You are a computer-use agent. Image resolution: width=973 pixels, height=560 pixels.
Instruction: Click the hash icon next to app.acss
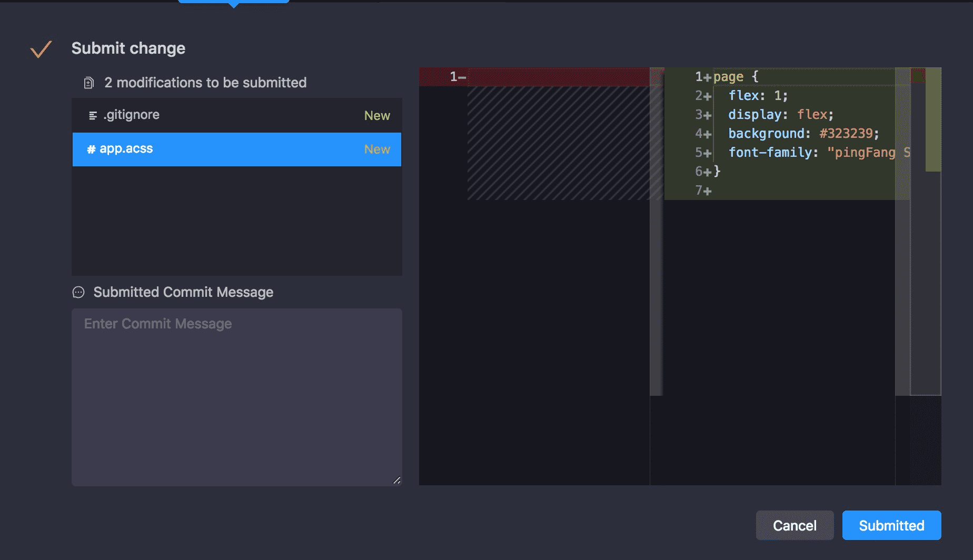[91, 149]
